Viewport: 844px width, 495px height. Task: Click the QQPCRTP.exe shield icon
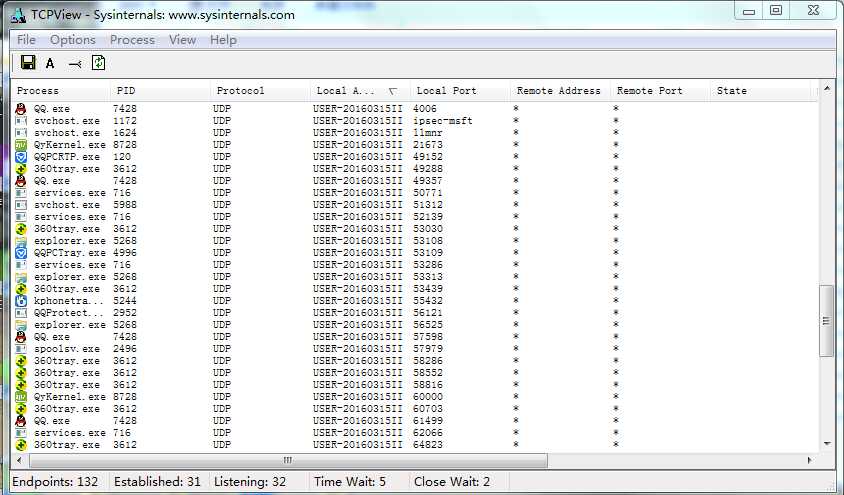pyautogui.click(x=20, y=157)
